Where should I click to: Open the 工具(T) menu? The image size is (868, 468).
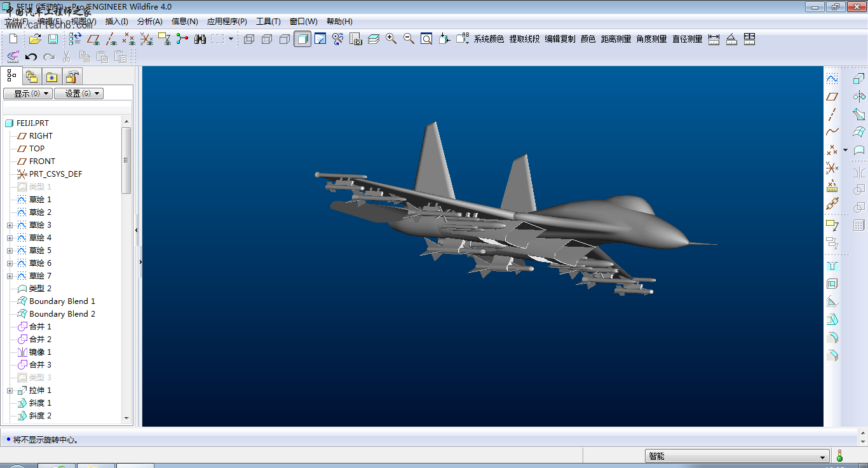click(268, 22)
